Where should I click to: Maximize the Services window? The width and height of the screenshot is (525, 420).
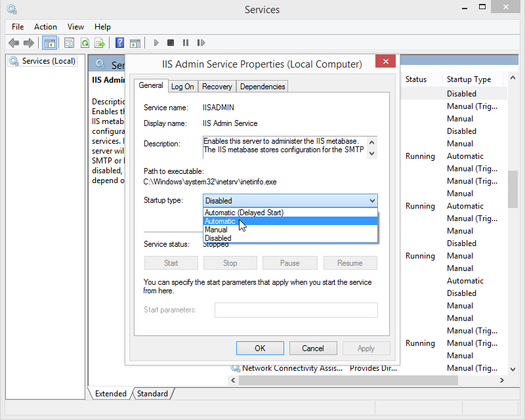pyautogui.click(x=482, y=7)
